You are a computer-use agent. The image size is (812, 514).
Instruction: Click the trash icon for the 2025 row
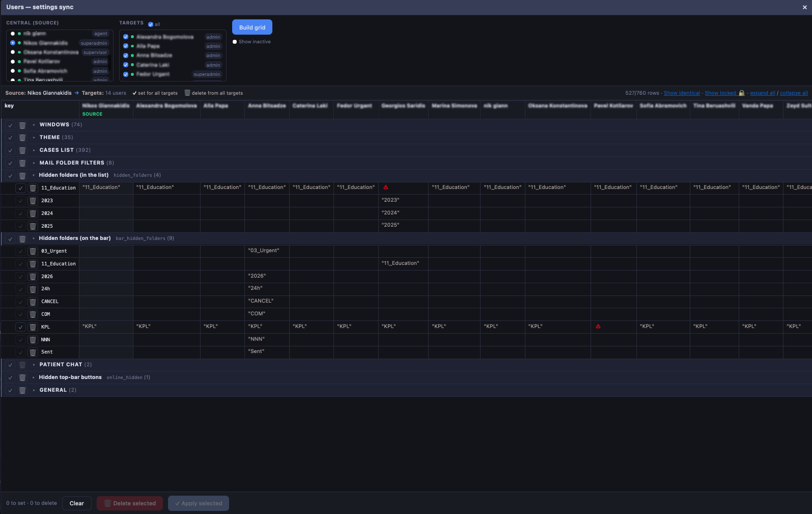point(33,226)
